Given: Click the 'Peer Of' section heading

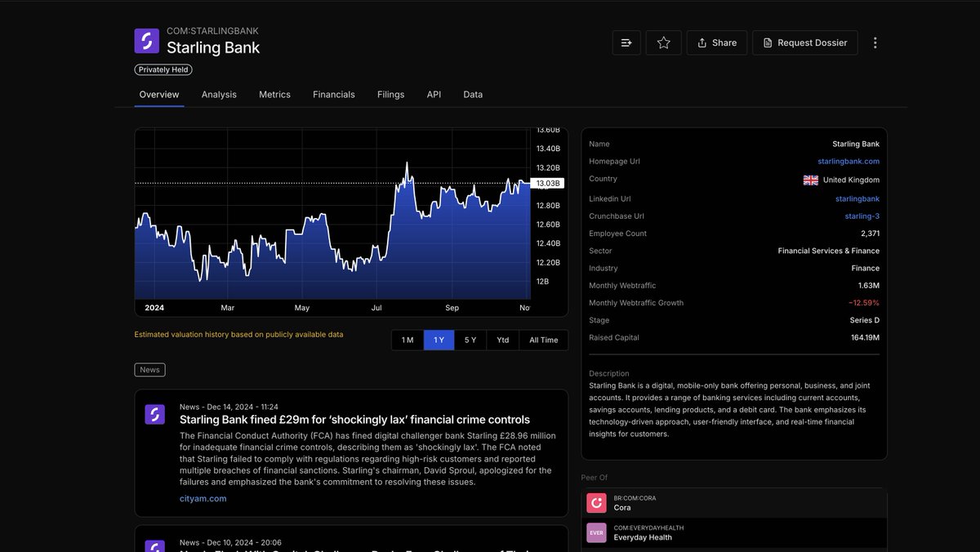Looking at the screenshot, I should click(595, 478).
